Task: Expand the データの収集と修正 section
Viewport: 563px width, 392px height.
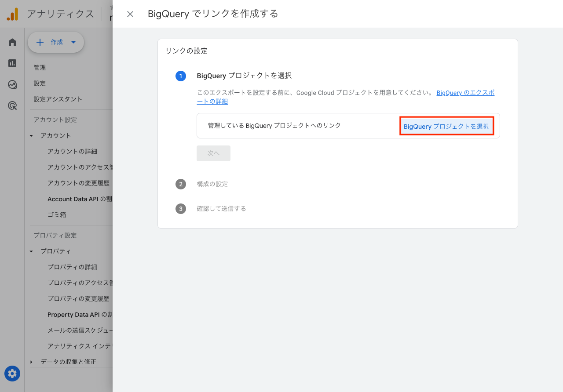Action: (x=31, y=362)
